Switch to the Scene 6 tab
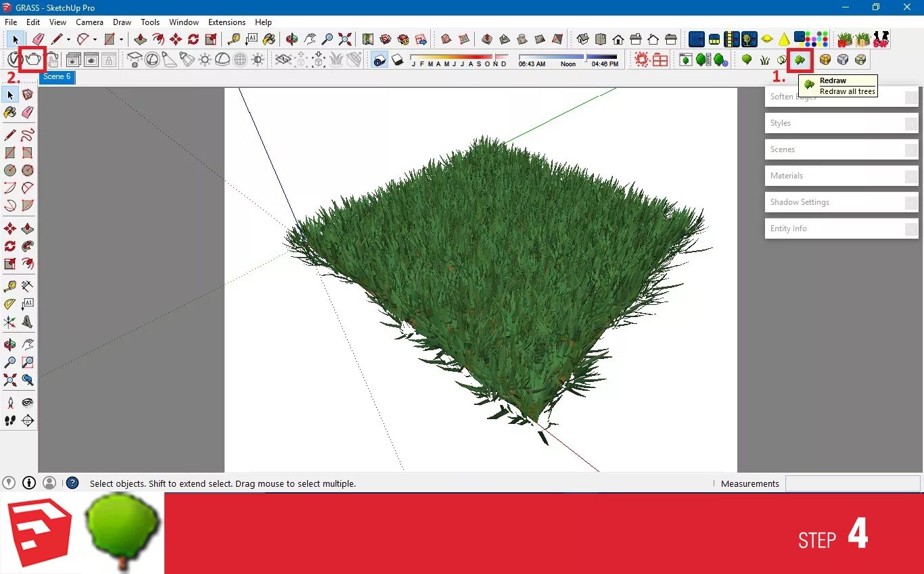The image size is (924, 574). coord(57,77)
